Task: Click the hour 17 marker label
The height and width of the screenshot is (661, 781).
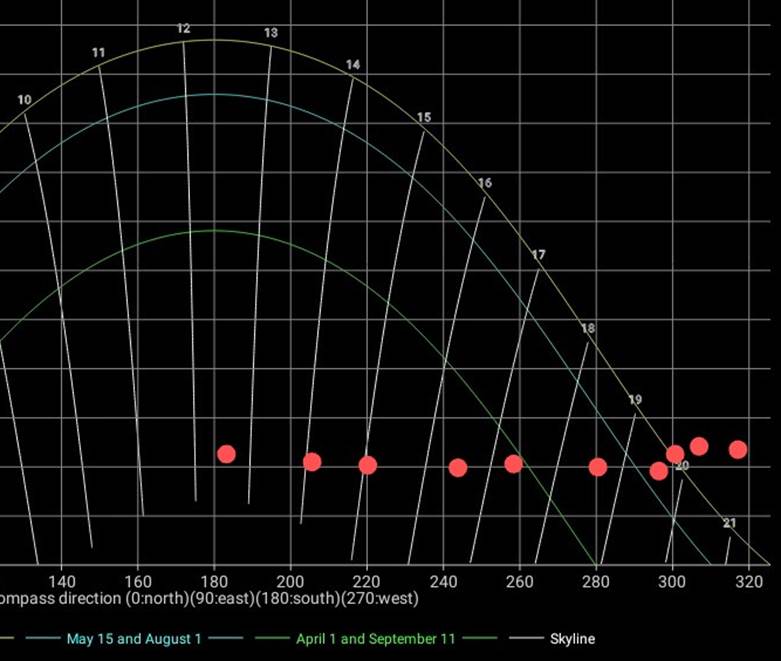Action: [539, 256]
